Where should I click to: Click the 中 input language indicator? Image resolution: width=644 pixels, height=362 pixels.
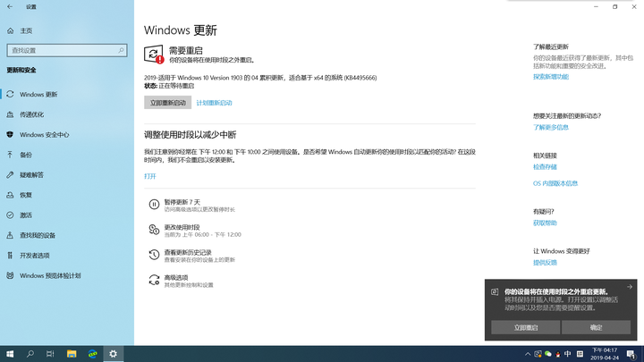coord(568,354)
